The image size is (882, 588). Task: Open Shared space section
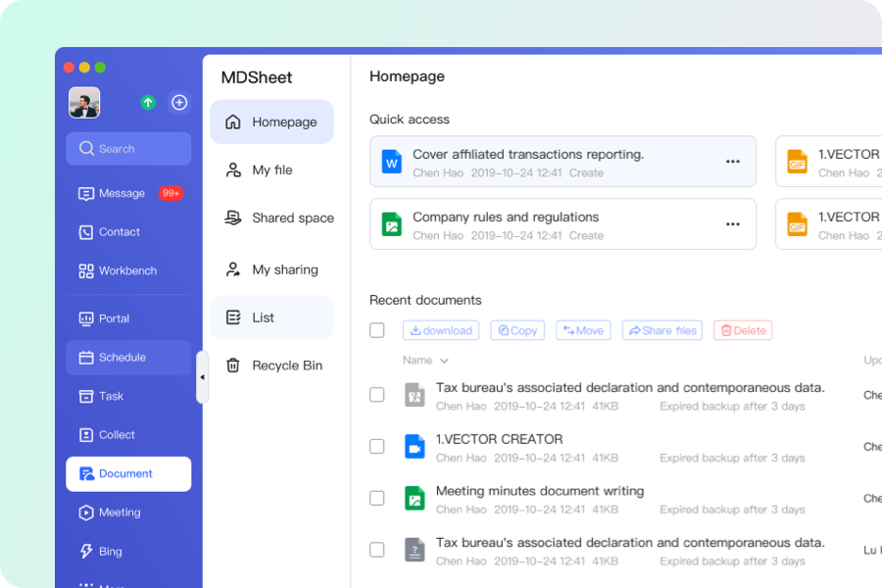coord(271,218)
